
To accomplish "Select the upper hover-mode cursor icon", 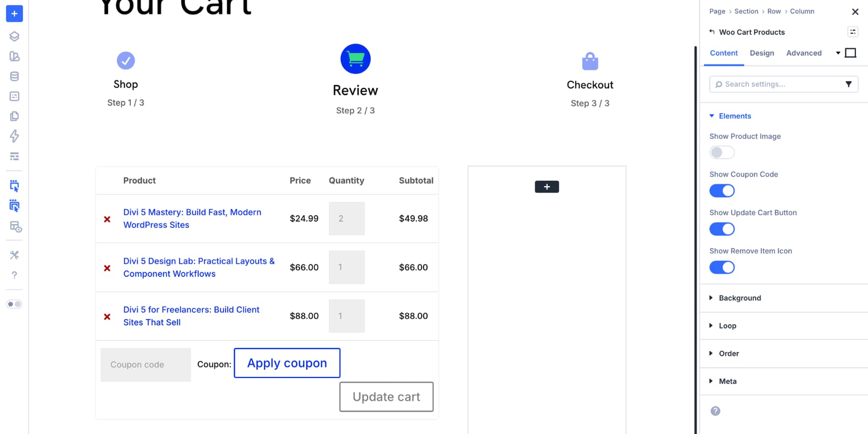I will (x=14, y=186).
